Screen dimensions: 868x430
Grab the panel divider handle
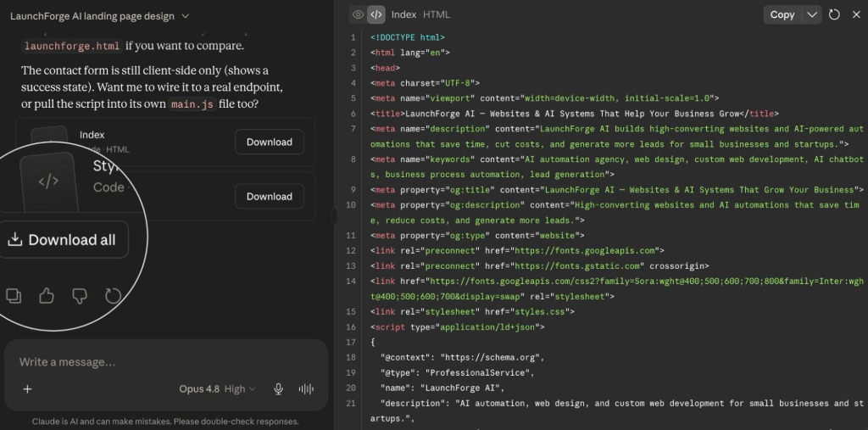point(334,215)
